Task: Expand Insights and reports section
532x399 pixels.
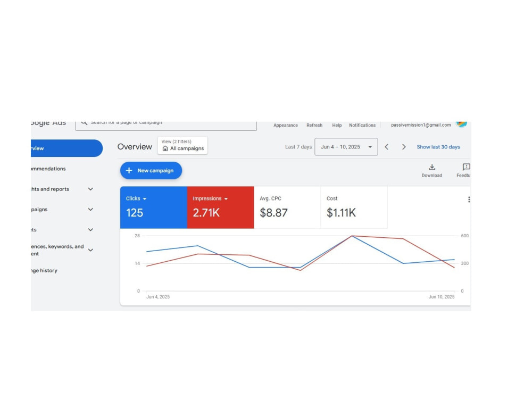Action: point(90,189)
